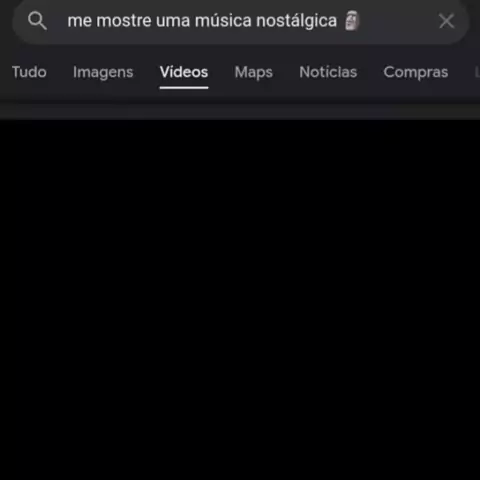Screen dimensions: 480x480
Task: Place cursor on the word "uma" in query
Action: point(173,22)
